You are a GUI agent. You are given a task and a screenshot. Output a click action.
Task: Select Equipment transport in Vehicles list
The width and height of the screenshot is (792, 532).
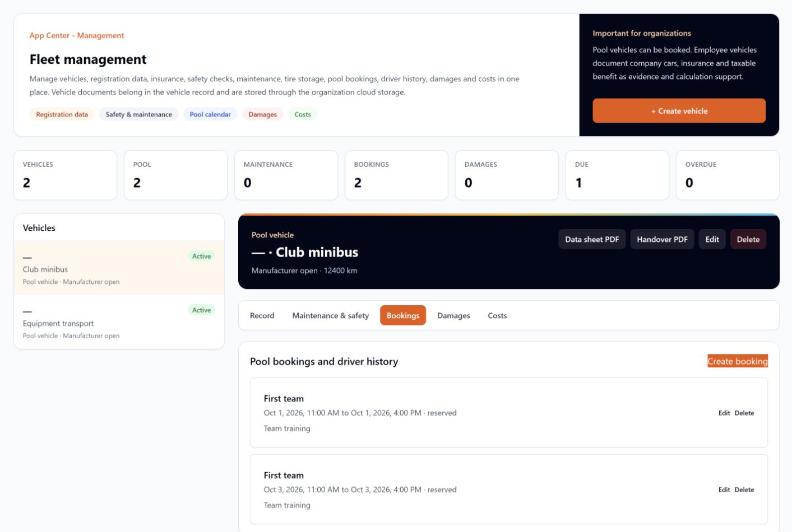coord(119,322)
